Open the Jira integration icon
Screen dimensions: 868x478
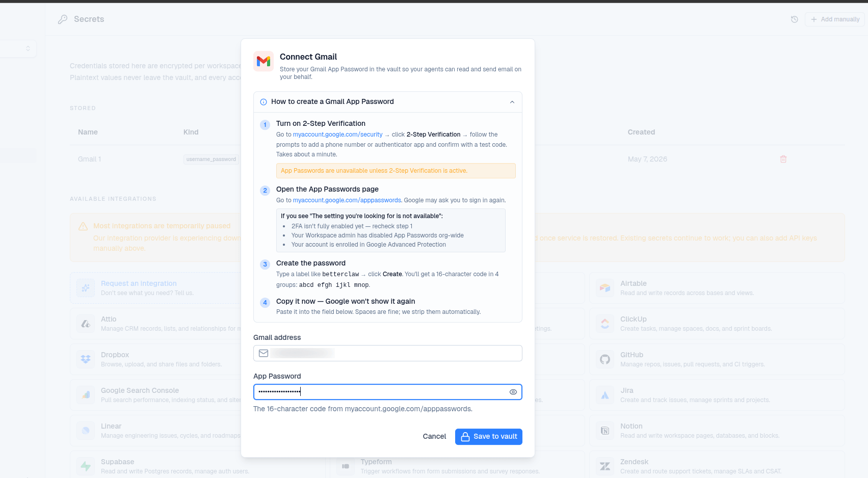605,395
